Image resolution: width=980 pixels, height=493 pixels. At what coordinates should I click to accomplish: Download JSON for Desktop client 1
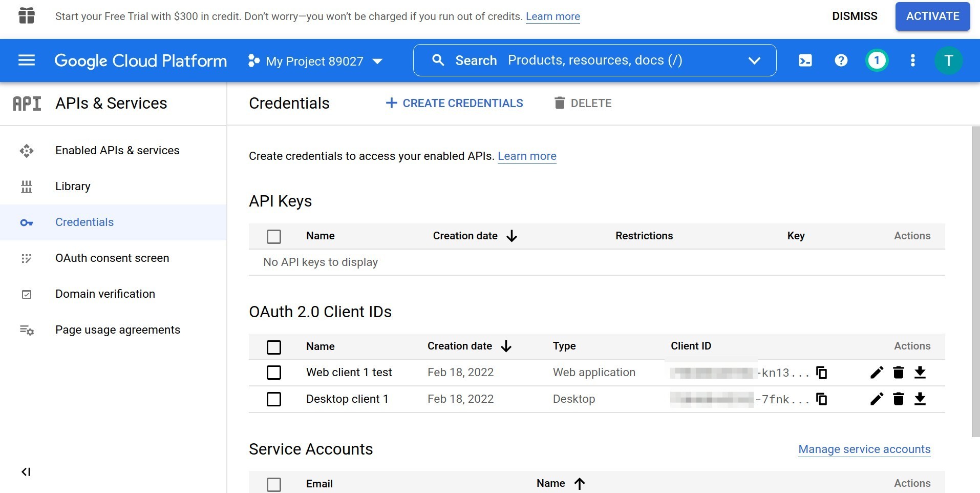920,399
